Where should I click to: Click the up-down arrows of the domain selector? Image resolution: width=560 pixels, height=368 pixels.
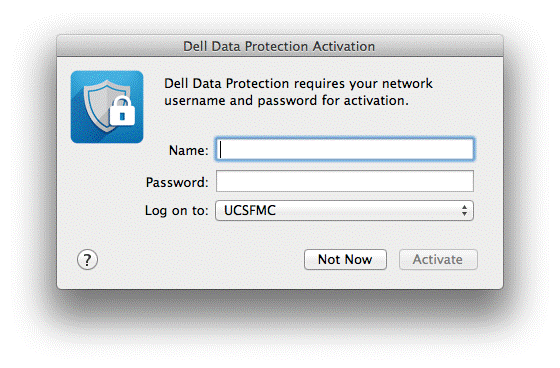tap(464, 210)
